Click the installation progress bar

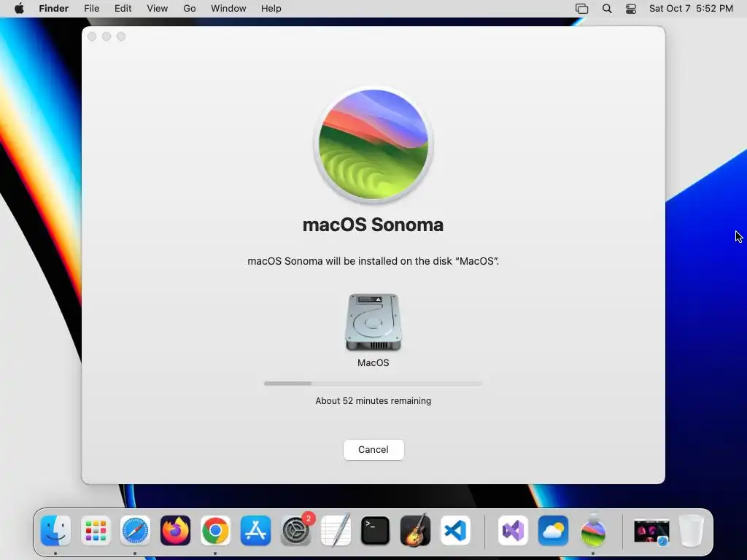(x=373, y=384)
